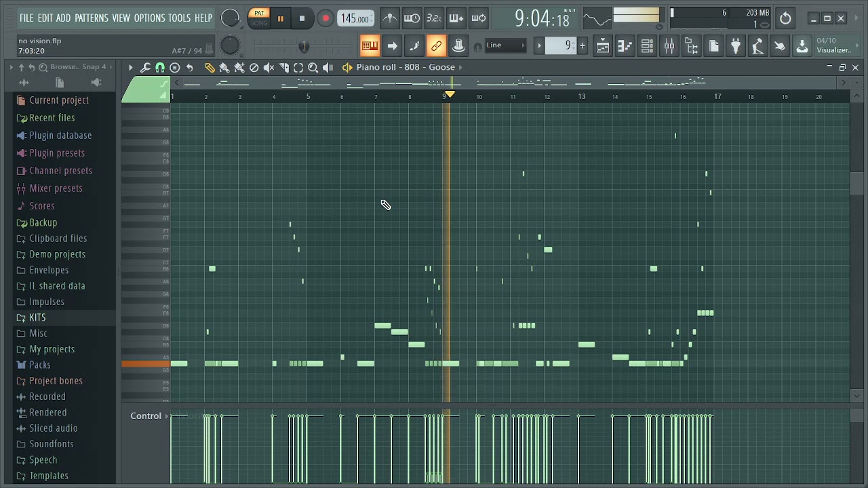
Task: Toggle wait for input before recording
Action: click(412, 18)
